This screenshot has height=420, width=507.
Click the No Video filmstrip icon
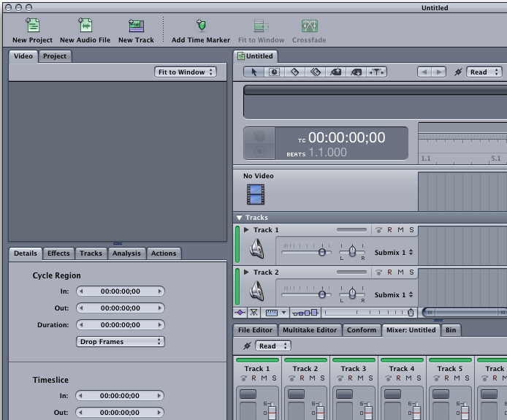[255, 194]
